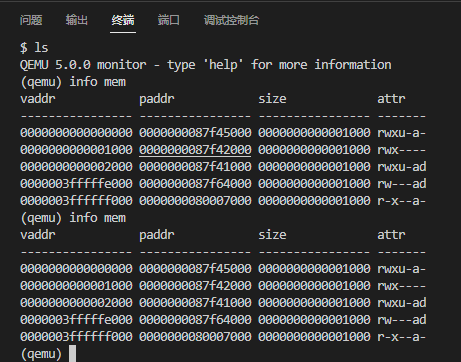The image size is (461, 362).
Task: Click first table's paddr 0000000087f64000
Action: tap(195, 184)
